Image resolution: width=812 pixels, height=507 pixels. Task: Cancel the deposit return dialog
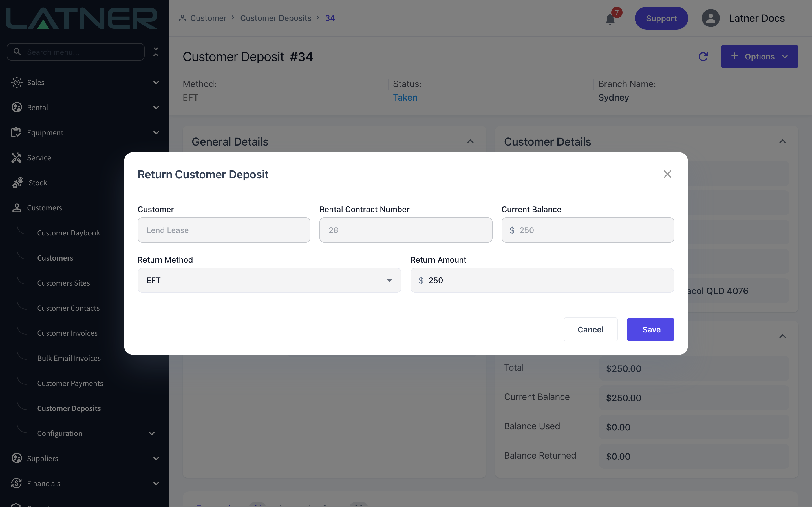(x=590, y=329)
